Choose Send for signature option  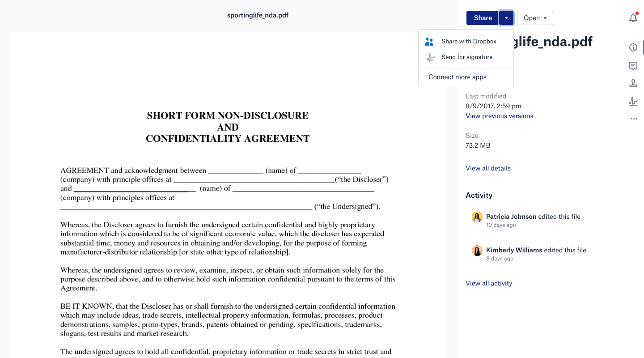coord(467,57)
